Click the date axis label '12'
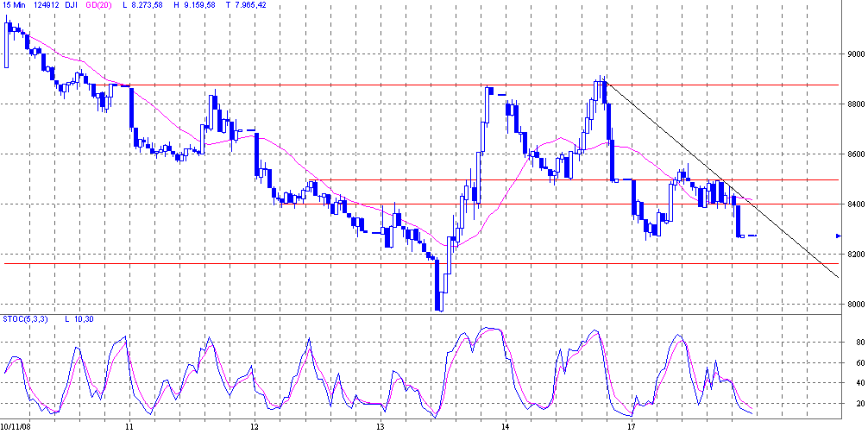 255,427
